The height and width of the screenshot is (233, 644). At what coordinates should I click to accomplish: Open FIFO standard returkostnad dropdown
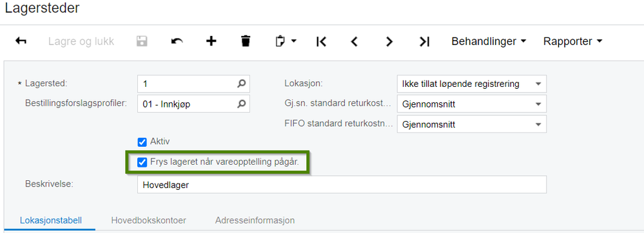coord(471,124)
